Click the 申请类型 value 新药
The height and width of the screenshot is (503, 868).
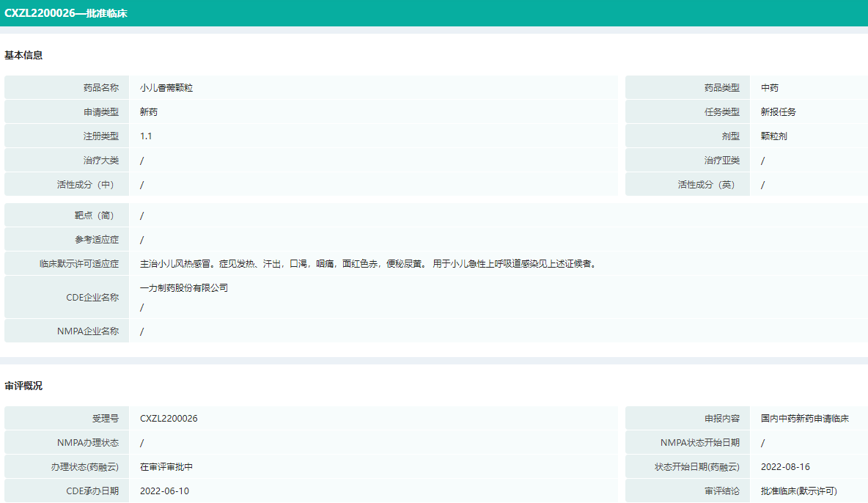(149, 112)
